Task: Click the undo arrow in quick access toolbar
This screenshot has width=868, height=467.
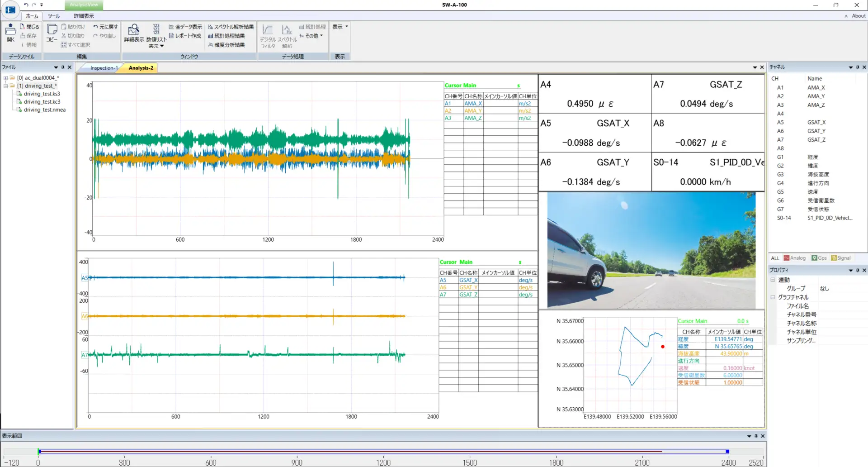Action: tap(26, 5)
